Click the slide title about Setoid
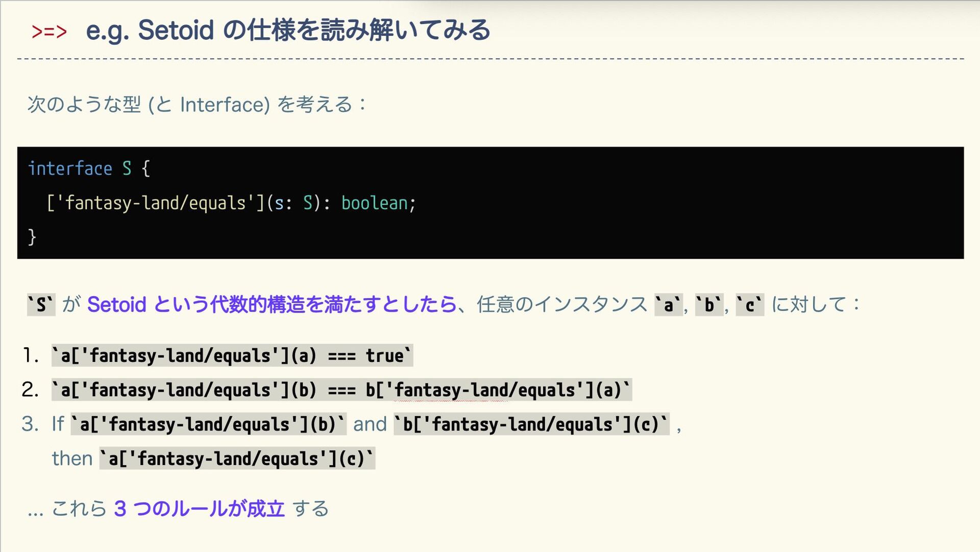The height and width of the screenshot is (552, 980). pyautogui.click(x=288, y=30)
